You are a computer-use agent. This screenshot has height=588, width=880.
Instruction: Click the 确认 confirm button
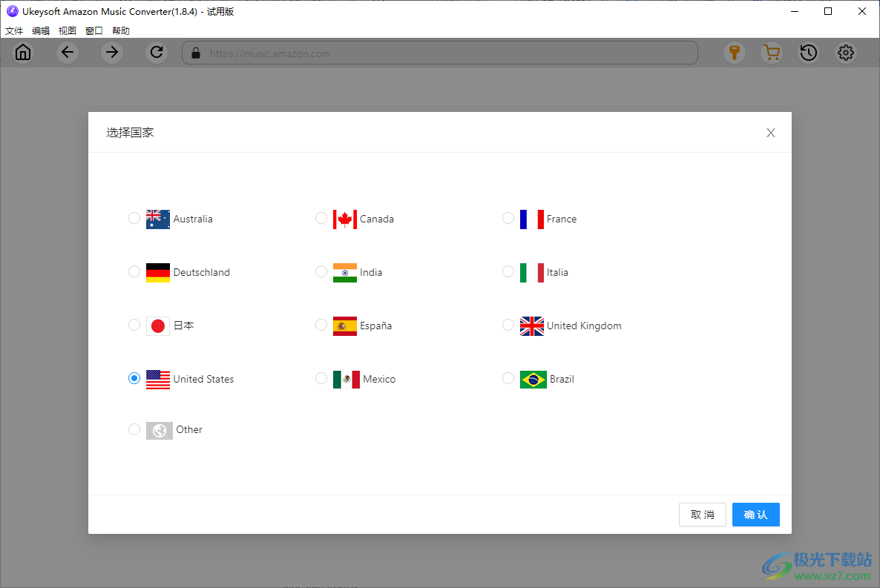coord(756,515)
